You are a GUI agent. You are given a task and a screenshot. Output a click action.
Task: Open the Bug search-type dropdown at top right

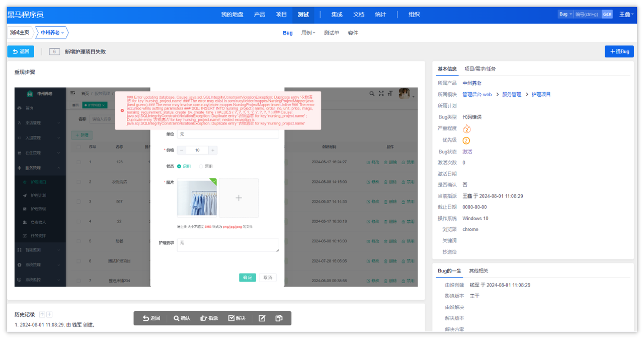[566, 14]
